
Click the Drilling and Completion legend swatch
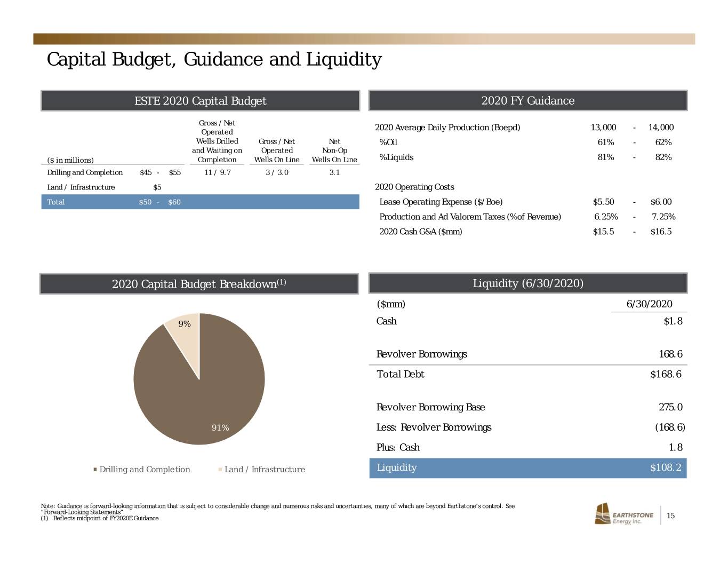point(95,470)
